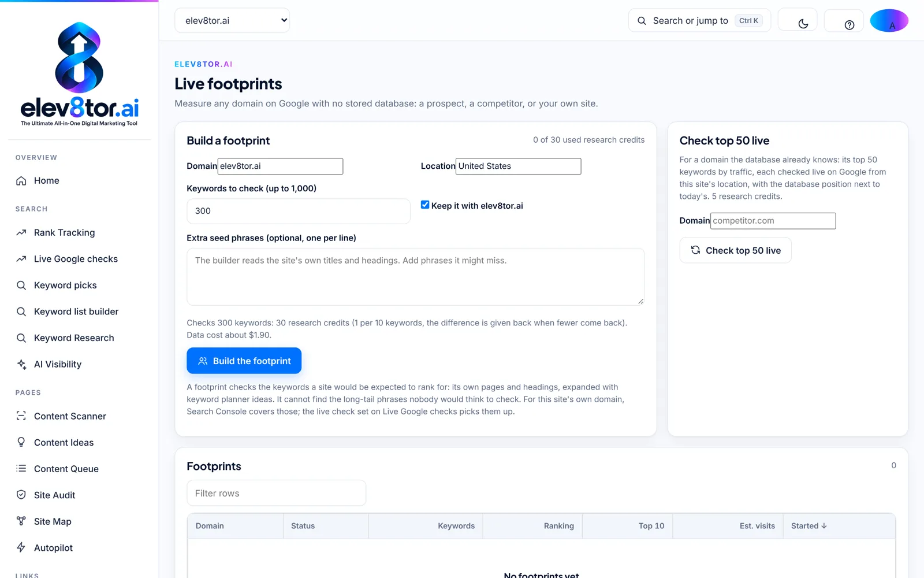Click the Keyword picks magnifier icon

click(21, 286)
